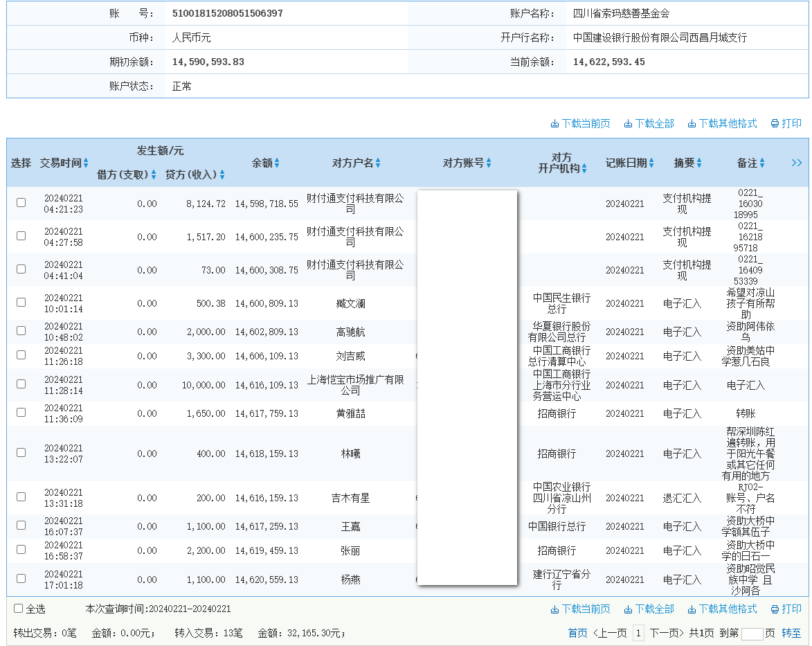Click remark 希望对凉山孩子有所帮助
Viewport: 812px width, 646px height.
[750, 303]
